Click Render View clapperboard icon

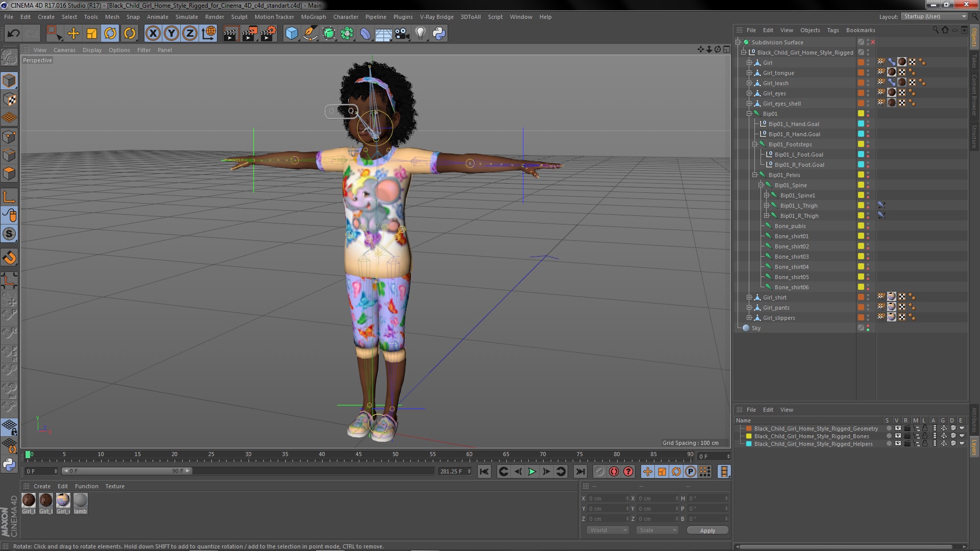click(x=231, y=34)
